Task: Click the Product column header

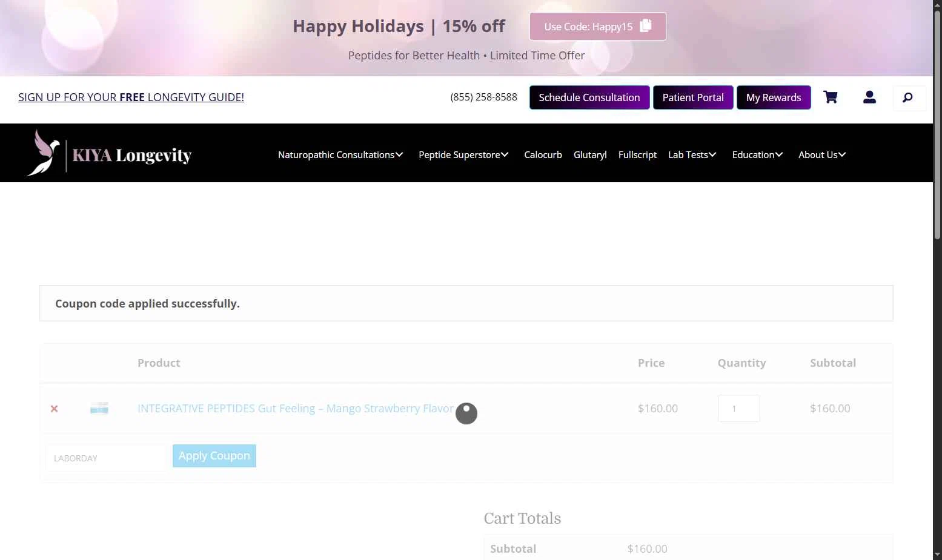Action: coord(159,363)
